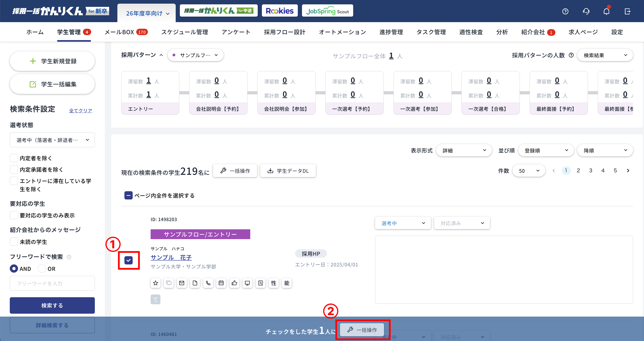Select the OR radio button
Image resolution: width=644 pixels, height=341 pixels.
(x=42, y=268)
